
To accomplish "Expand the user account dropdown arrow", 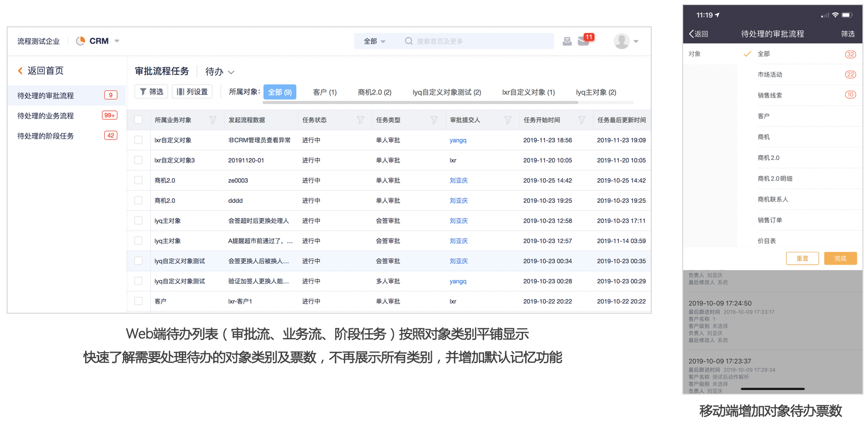I will 636,41.
